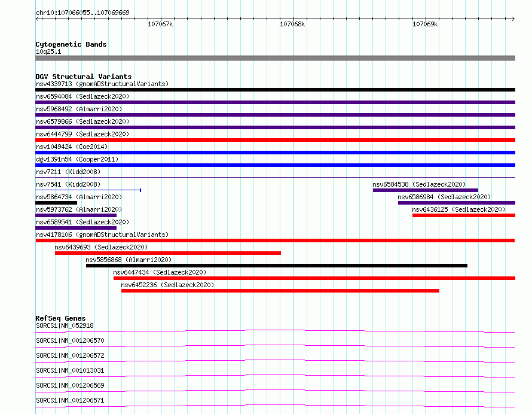This screenshot has height=414, width=532.
Task: Select the Cytogenetic Bands track heading
Action: [71, 44]
